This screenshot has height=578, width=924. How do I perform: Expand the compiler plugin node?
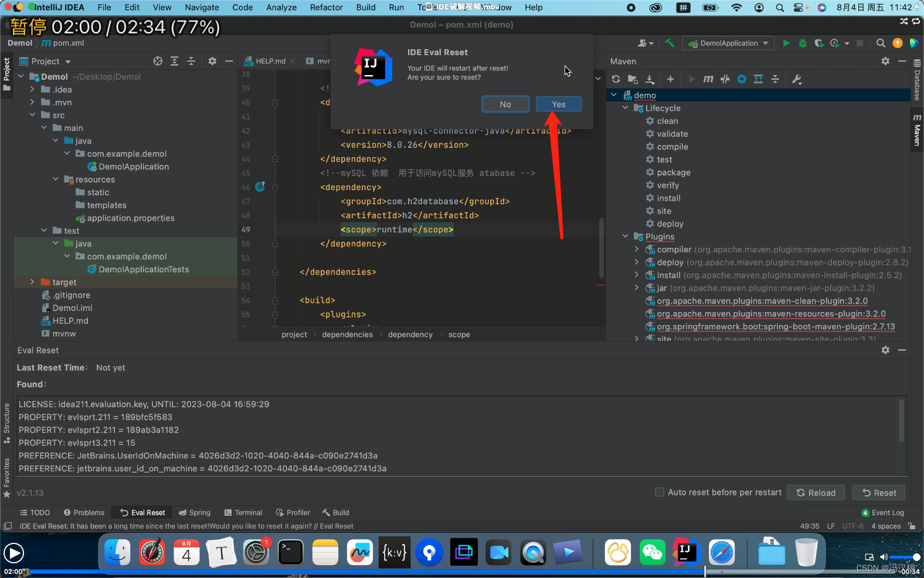[637, 249]
